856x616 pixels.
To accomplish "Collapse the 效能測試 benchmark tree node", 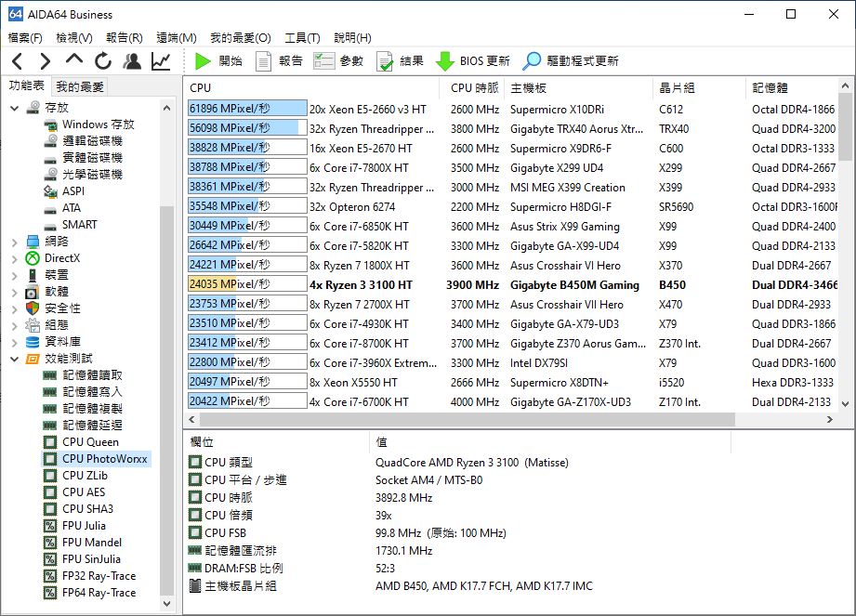I will (x=14, y=359).
